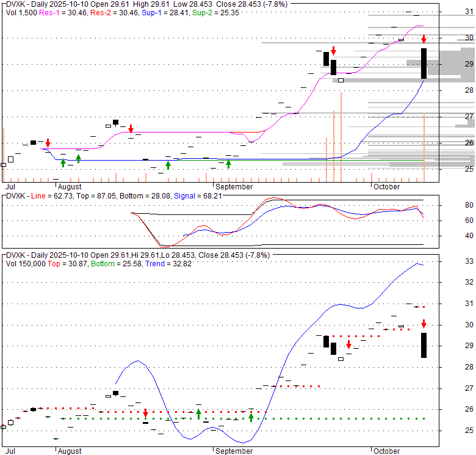This screenshot has height=455, width=476.
Task: Click the large black candle on the top chart's right edge
Action: point(424,64)
